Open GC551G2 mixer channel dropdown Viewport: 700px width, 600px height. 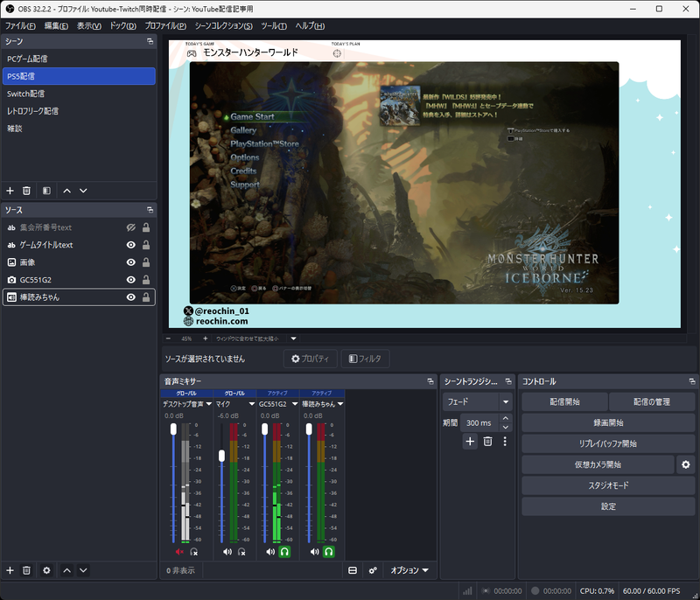[x=295, y=404]
